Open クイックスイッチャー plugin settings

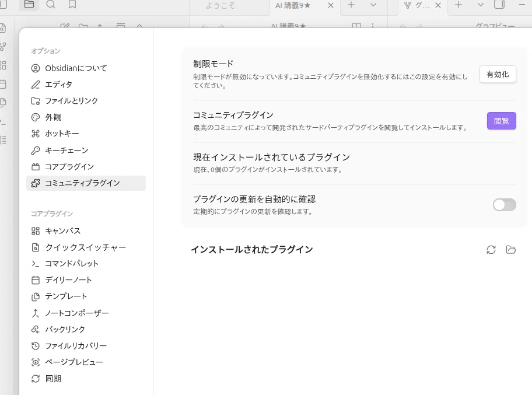click(86, 247)
